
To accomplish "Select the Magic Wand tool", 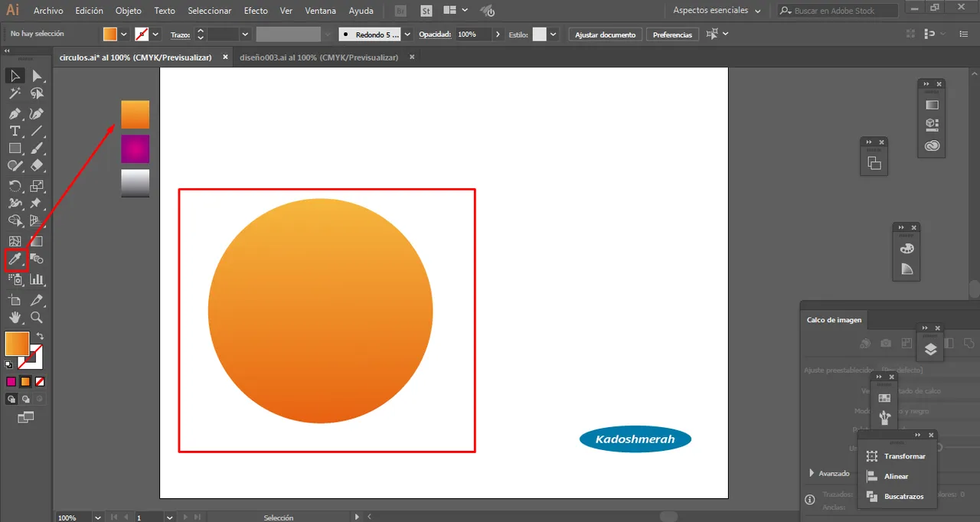I will pos(15,93).
